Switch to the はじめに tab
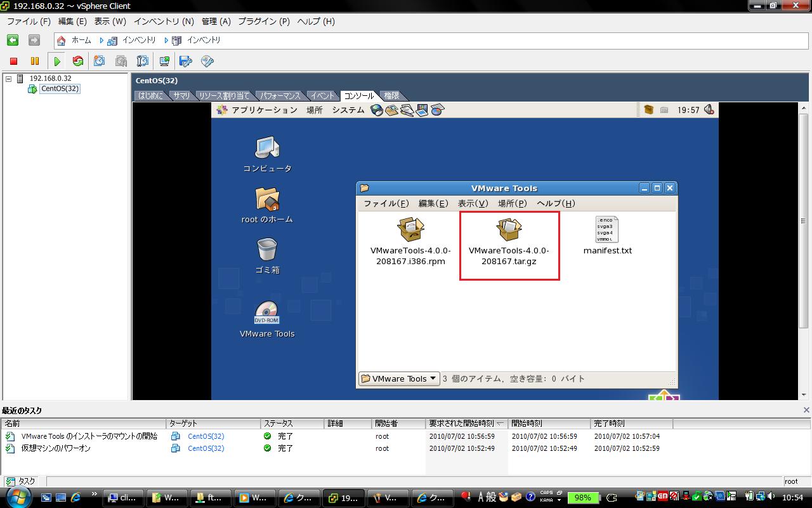This screenshot has width=812, height=508. (x=151, y=96)
